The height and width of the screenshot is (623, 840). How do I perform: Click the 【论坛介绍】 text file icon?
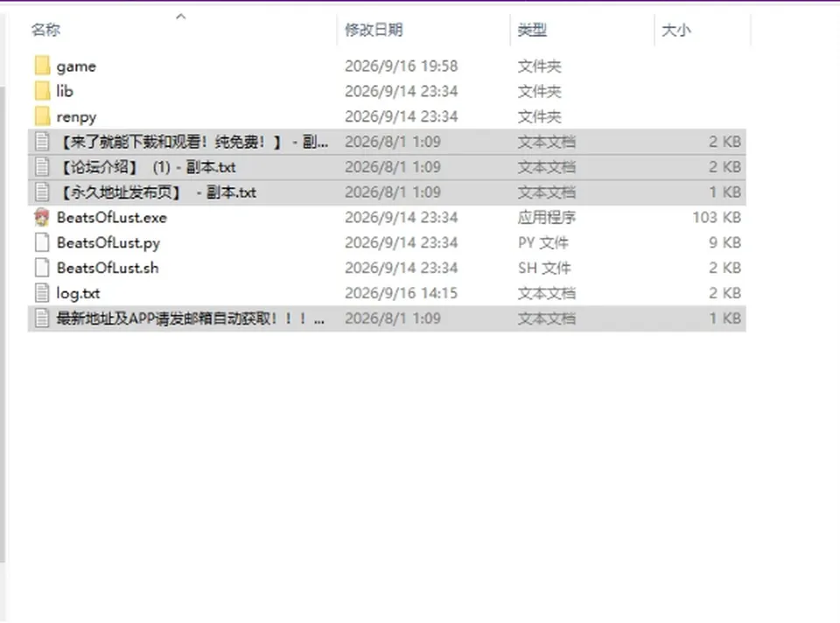(42, 167)
